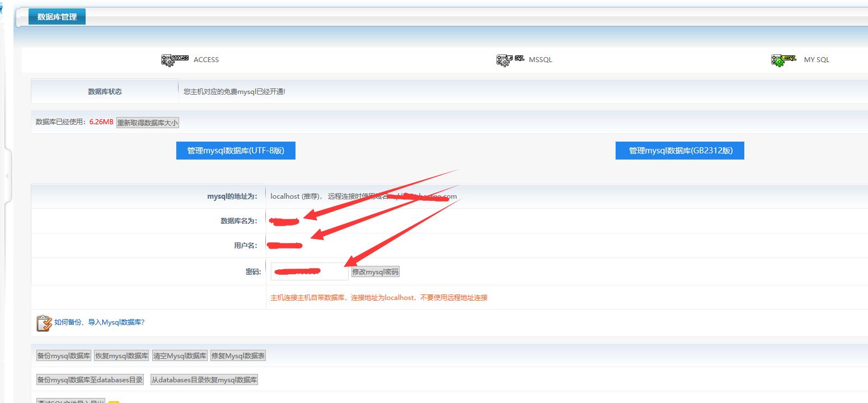Click the backup guide clipboard icon
Viewport: 868px width, 403px height.
pyautogui.click(x=44, y=323)
